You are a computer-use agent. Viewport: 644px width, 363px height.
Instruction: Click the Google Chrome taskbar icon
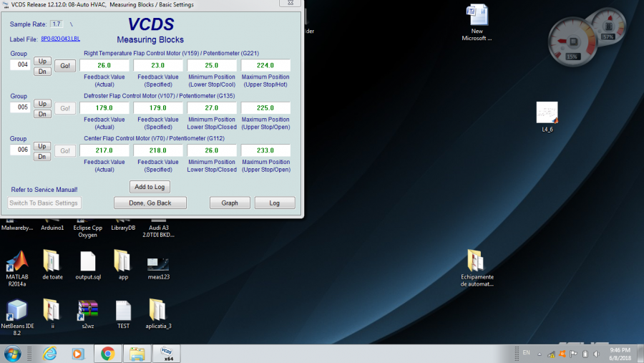click(107, 353)
